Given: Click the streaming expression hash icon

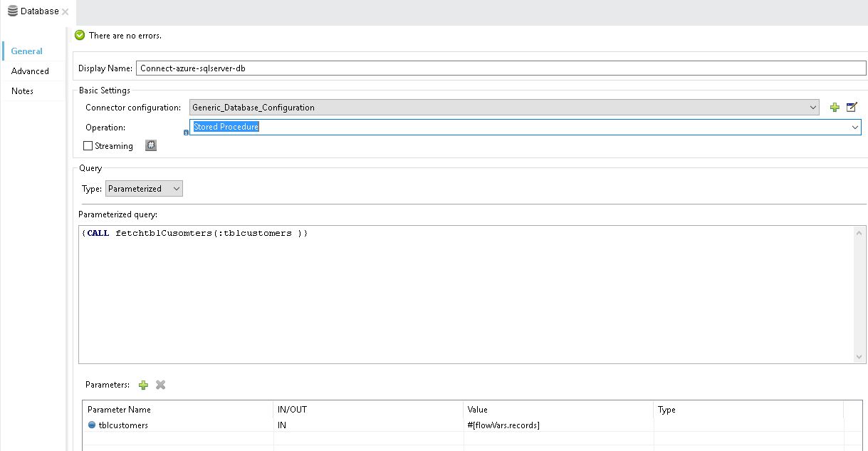Looking at the screenshot, I should [x=150, y=145].
